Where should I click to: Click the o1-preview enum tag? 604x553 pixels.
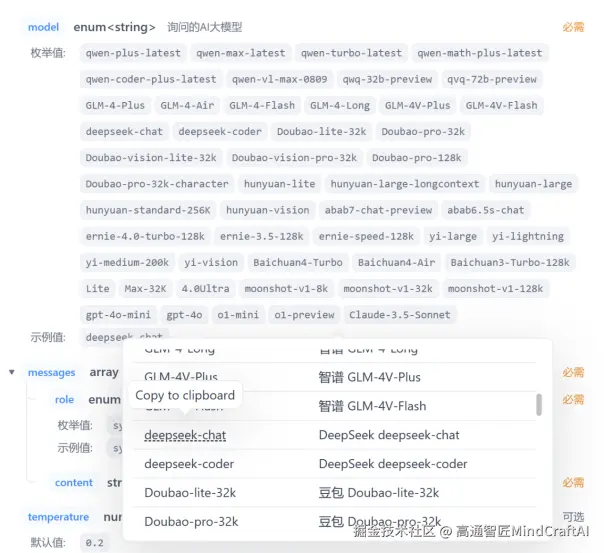point(304,315)
